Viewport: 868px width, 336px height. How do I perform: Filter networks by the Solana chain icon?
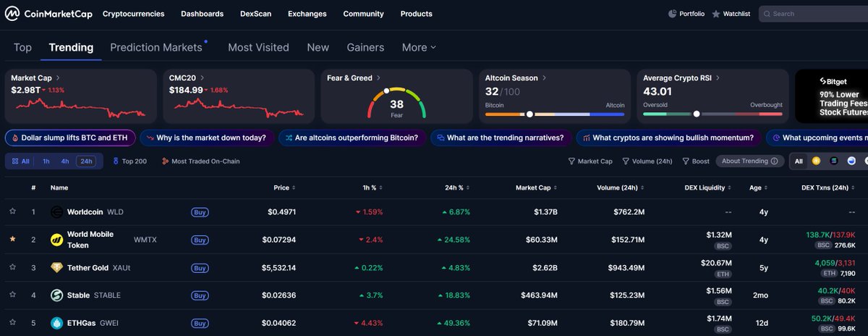tap(833, 161)
